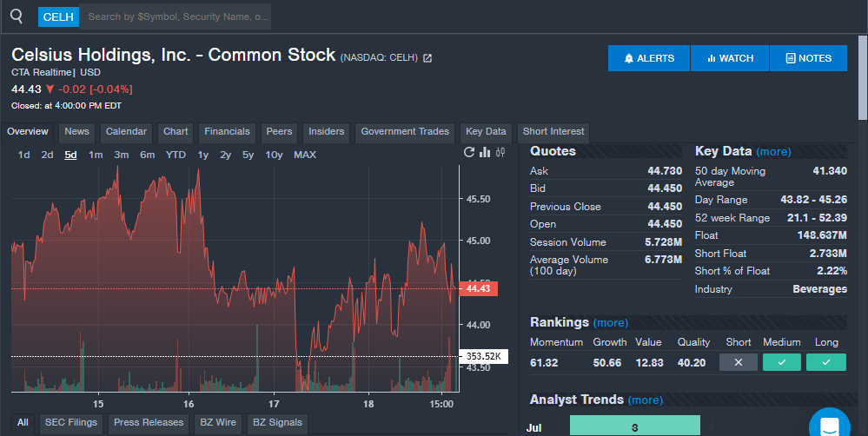The height and width of the screenshot is (436, 868).
Task: Set chart range to 10y
Action: 274,155
